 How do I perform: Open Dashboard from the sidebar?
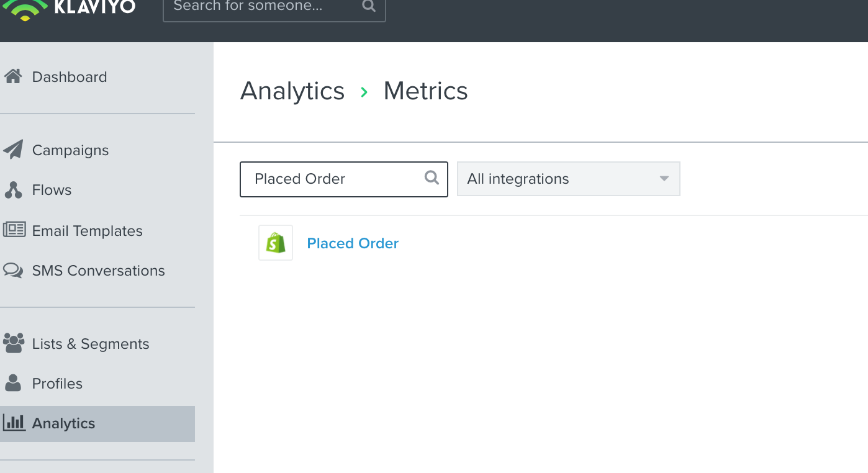[x=70, y=77]
